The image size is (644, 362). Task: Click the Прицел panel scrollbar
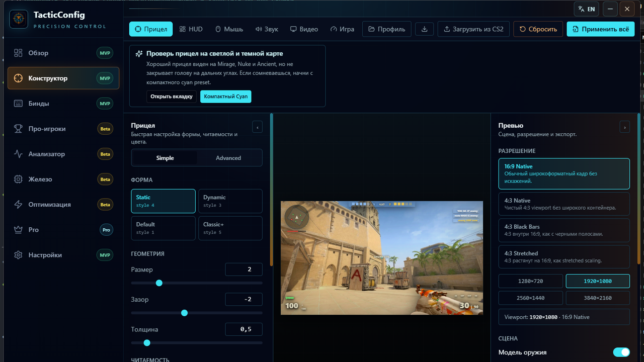click(x=272, y=190)
